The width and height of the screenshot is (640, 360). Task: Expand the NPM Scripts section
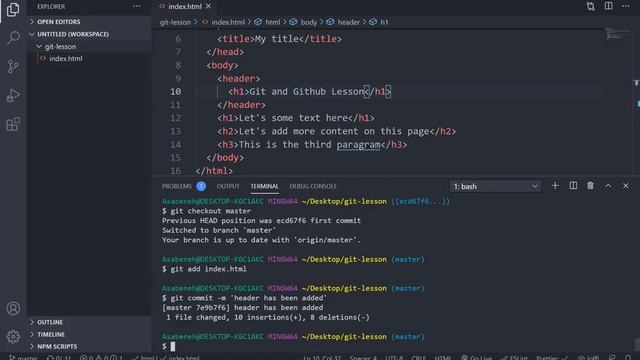89,346
